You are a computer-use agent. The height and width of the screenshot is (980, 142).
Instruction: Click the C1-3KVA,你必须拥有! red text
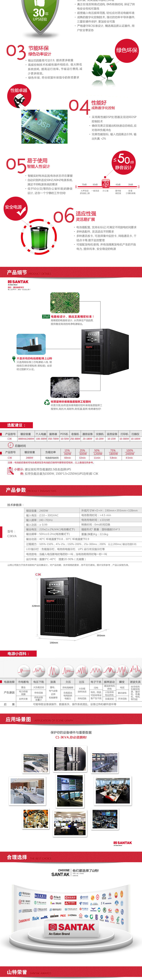[x=71, y=737]
